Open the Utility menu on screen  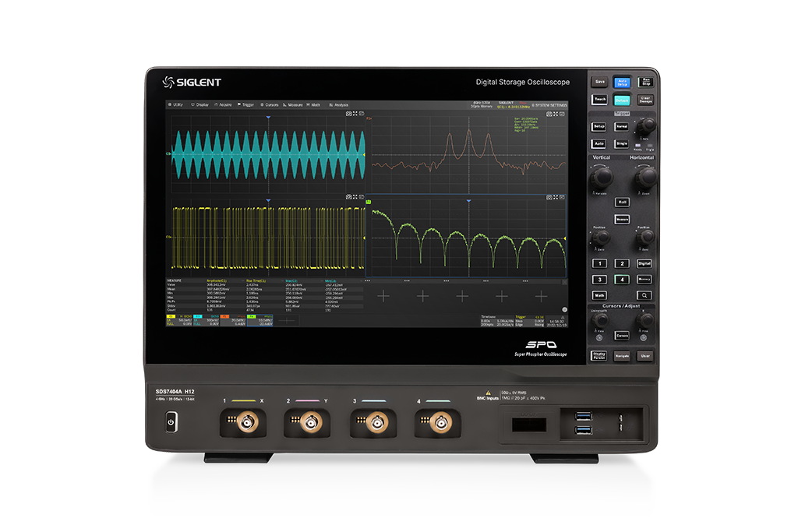pyautogui.click(x=175, y=104)
